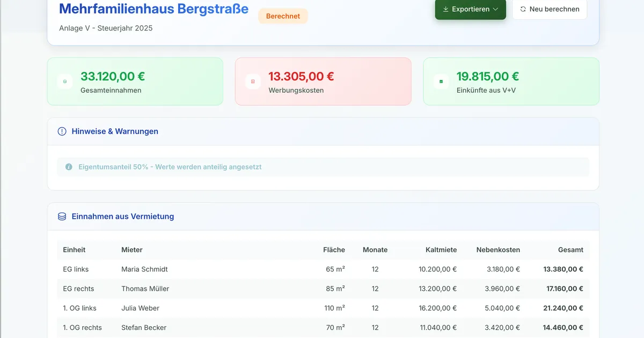The height and width of the screenshot is (338, 644).
Task: Select tenant Thomas Müller in the table
Action: click(x=145, y=289)
